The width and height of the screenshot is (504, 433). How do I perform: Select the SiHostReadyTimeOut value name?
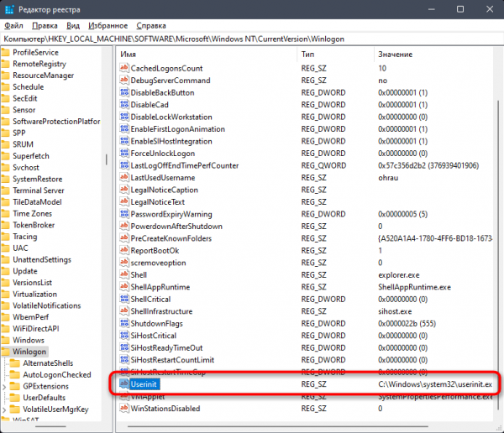166,347
